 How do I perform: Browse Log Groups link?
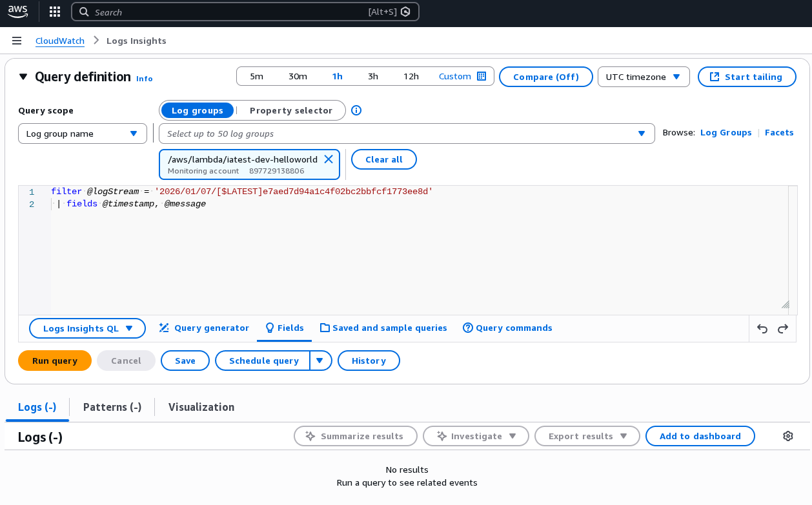point(726,132)
